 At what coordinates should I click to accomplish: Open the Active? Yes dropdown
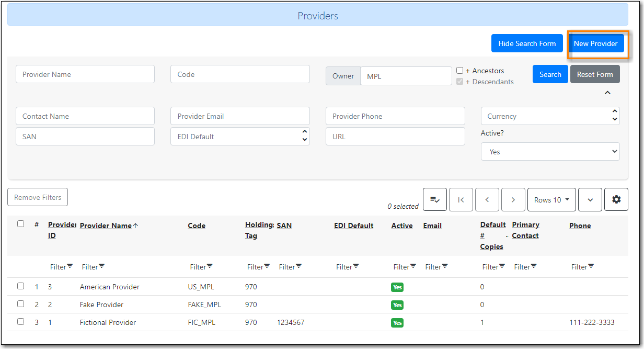tap(550, 152)
